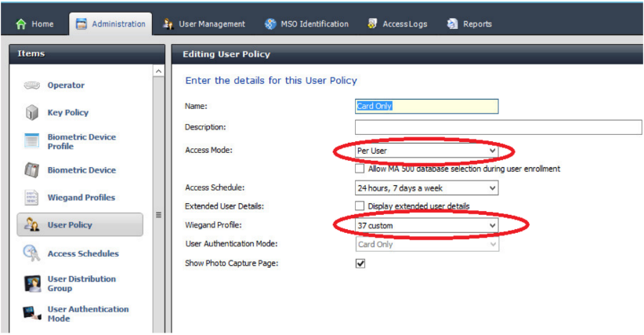Open the MSO Identification tab
The width and height of the screenshot is (644, 335).
[306, 24]
